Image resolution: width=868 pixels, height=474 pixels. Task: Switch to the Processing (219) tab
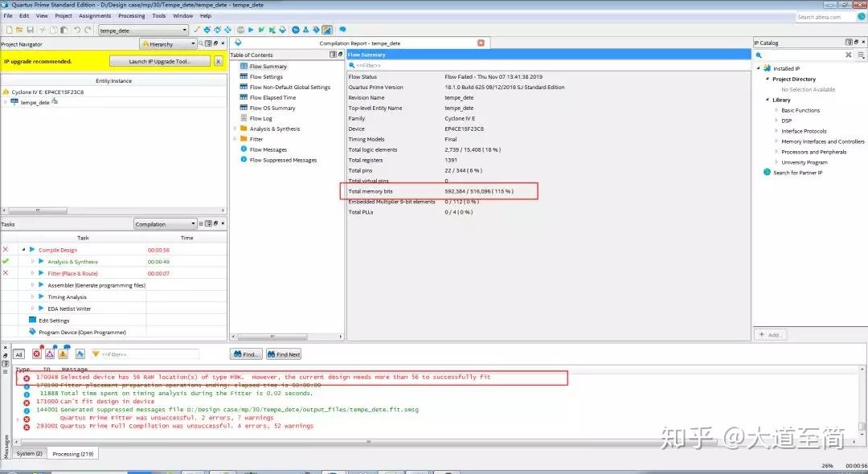pos(72,454)
